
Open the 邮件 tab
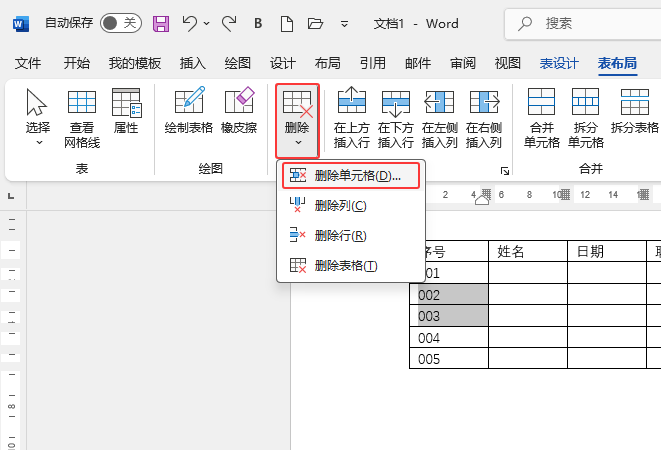(x=418, y=63)
